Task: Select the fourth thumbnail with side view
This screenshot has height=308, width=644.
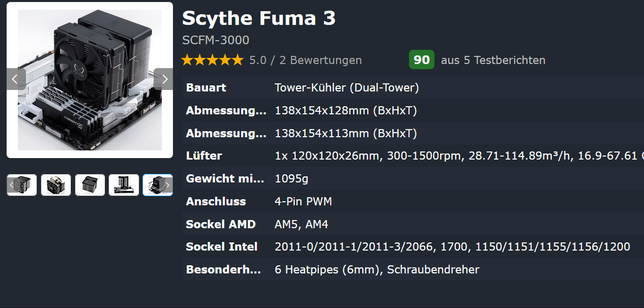Action: coord(124,185)
